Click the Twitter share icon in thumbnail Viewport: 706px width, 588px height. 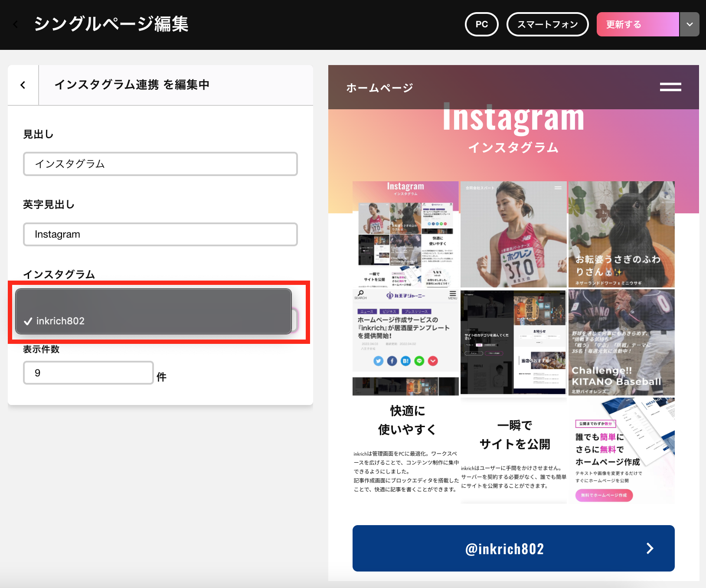(379, 361)
